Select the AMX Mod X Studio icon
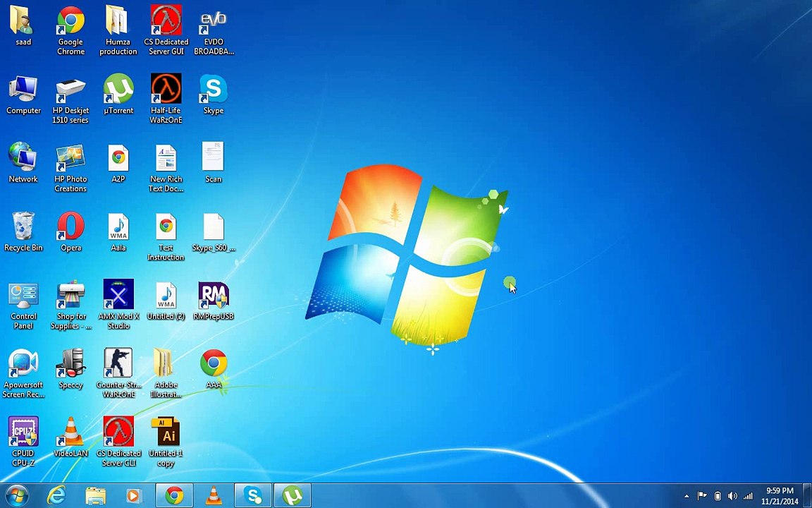812x508 pixels. (118, 304)
